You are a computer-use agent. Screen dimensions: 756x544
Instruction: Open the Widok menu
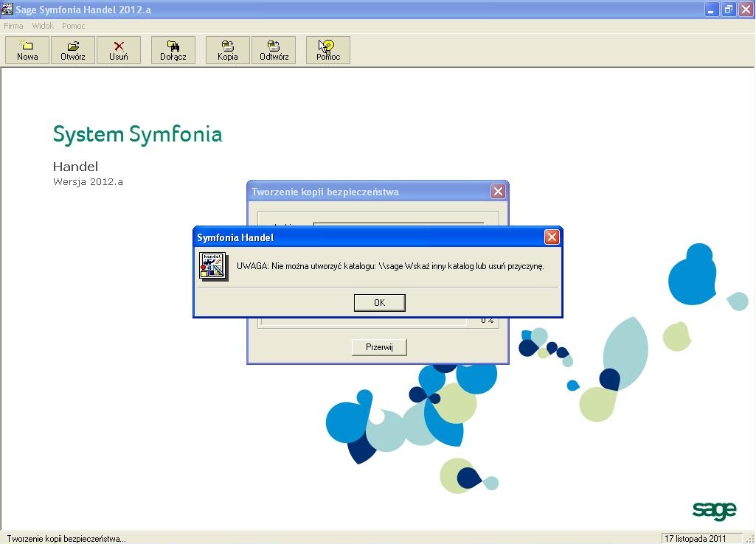[x=43, y=26]
